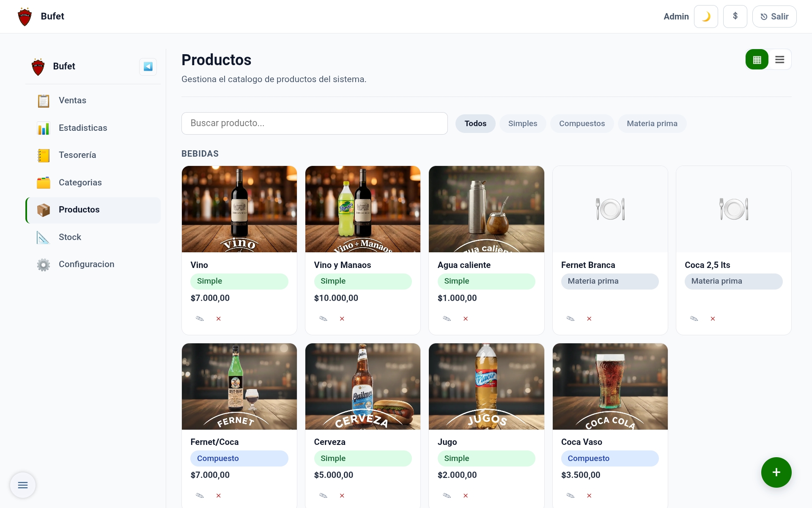Open the floating hamburger menu button
Screen dimensions: 812x508
23,485
